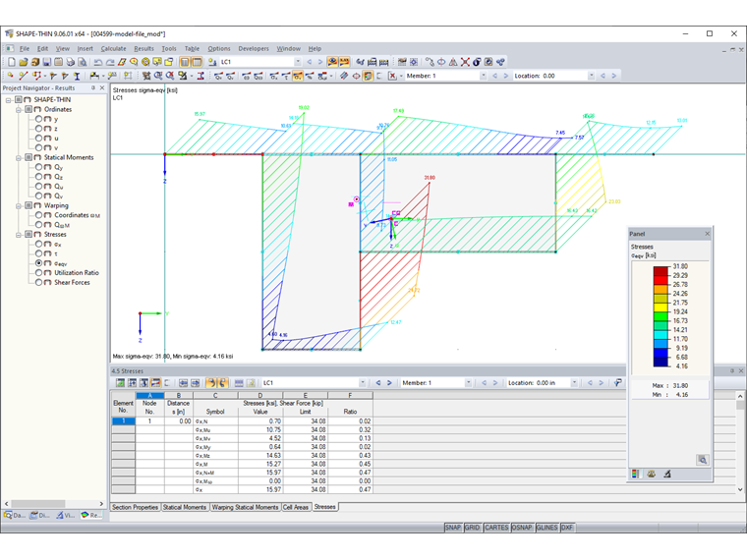Image resolution: width=747 pixels, height=560 pixels.
Task: Select the node drawing tool icon
Action: click(x=11, y=76)
